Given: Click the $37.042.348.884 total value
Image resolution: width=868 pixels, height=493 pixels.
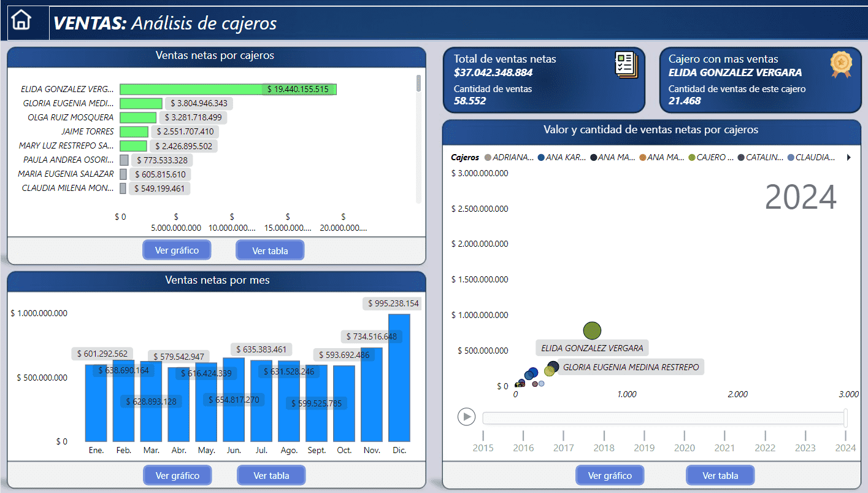Looking at the screenshot, I should click(493, 72).
